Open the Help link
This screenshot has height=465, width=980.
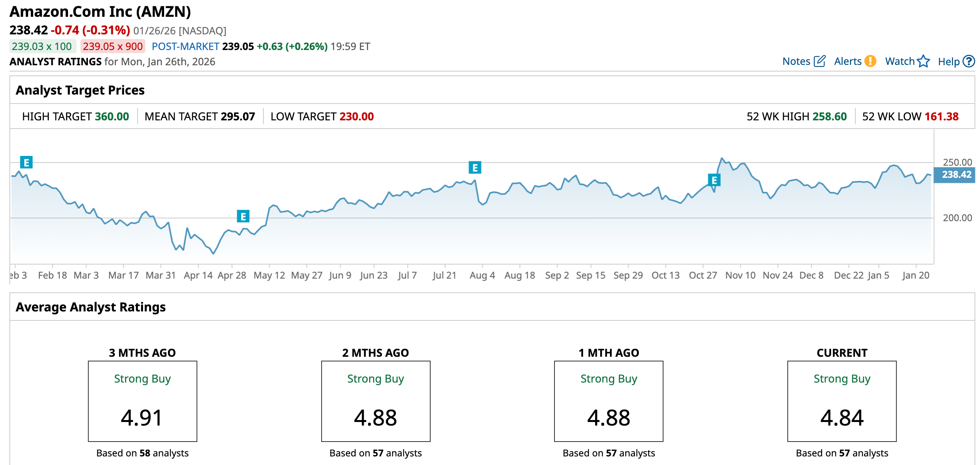(x=948, y=62)
